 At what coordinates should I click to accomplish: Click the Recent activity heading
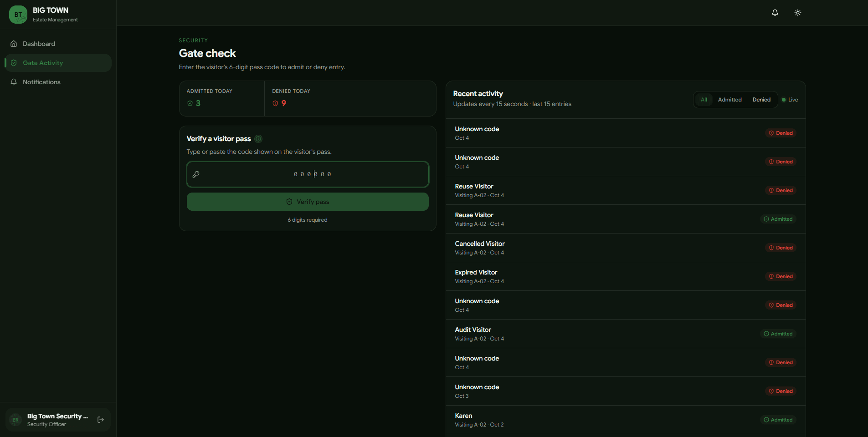pos(478,93)
